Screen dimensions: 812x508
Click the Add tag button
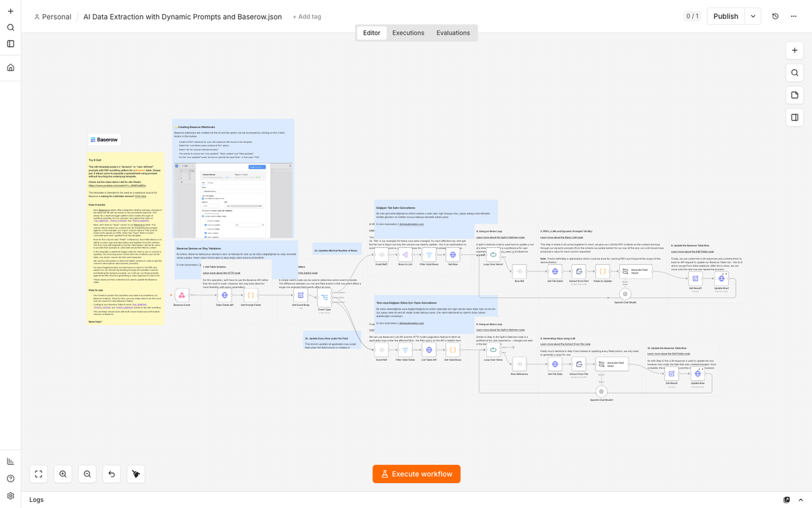pyautogui.click(x=307, y=16)
